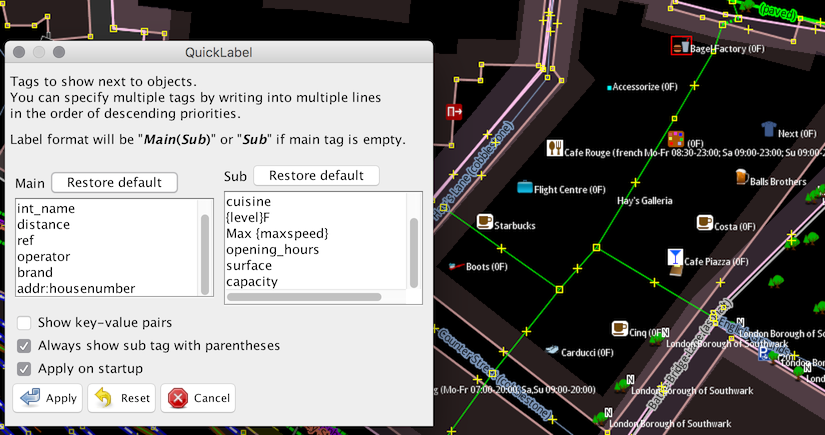This screenshot has height=435, width=825.
Task: Click the Accessorize (0F) map label
Action: coord(645,87)
